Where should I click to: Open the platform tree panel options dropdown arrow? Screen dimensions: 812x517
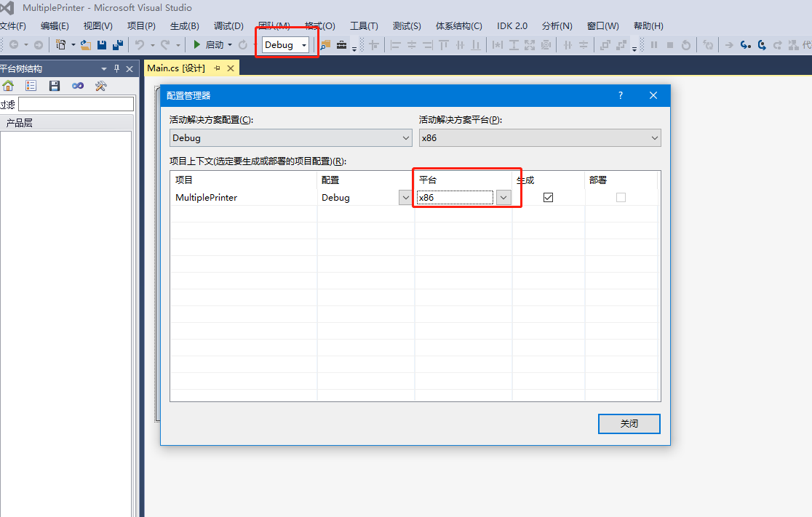click(x=104, y=69)
